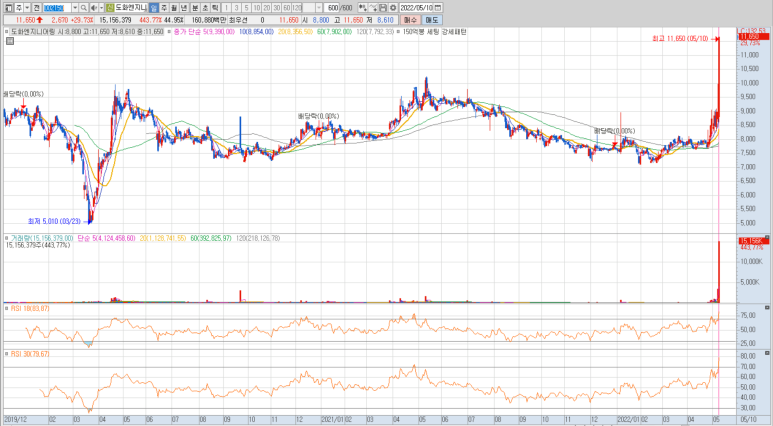The height and width of the screenshot is (426, 773).
Task: Click the red 11,650 current price tag
Action: point(753,37)
